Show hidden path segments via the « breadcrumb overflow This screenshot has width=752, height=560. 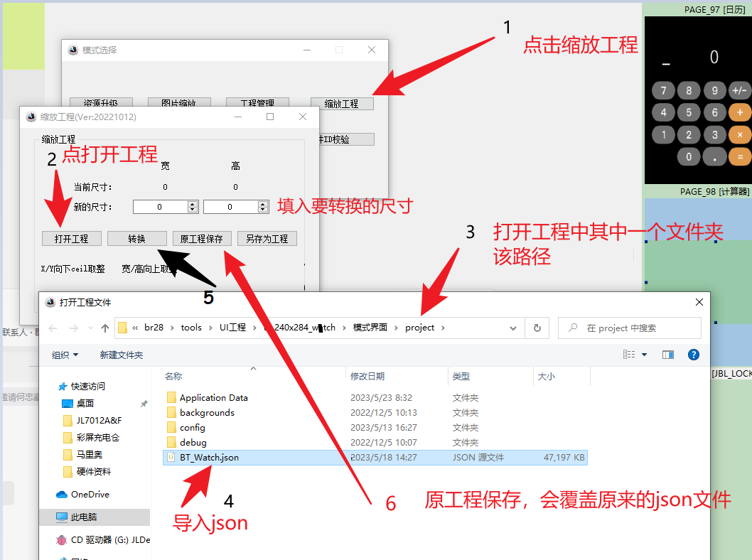(x=135, y=328)
